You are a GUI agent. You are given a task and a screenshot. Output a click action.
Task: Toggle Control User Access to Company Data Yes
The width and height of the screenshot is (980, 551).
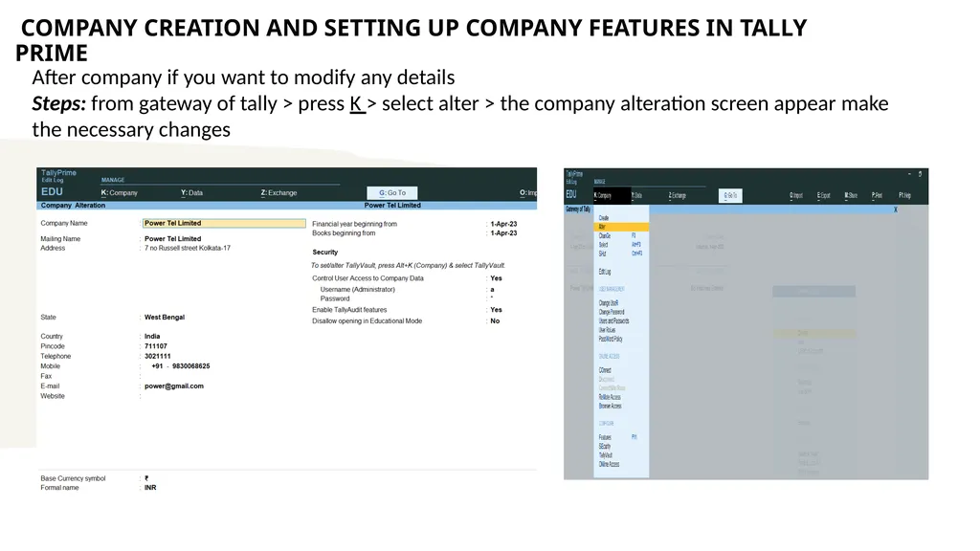(497, 278)
